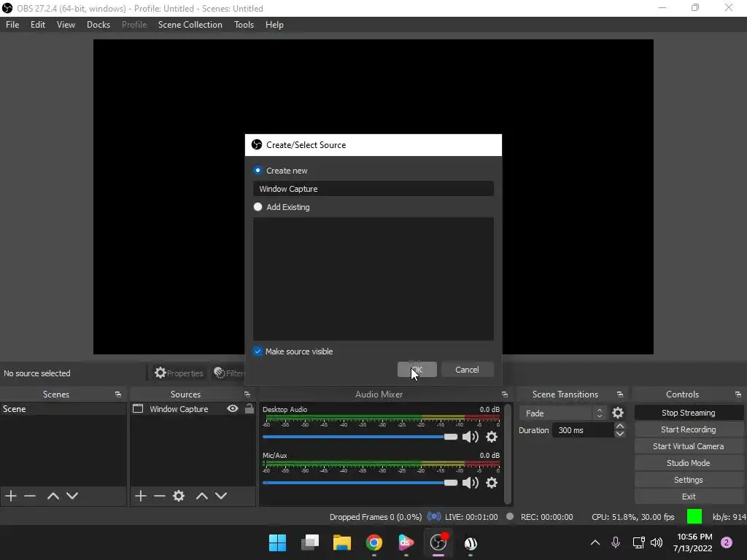Confirm dialog with OK button
The height and width of the screenshot is (560, 747).
pos(417,370)
